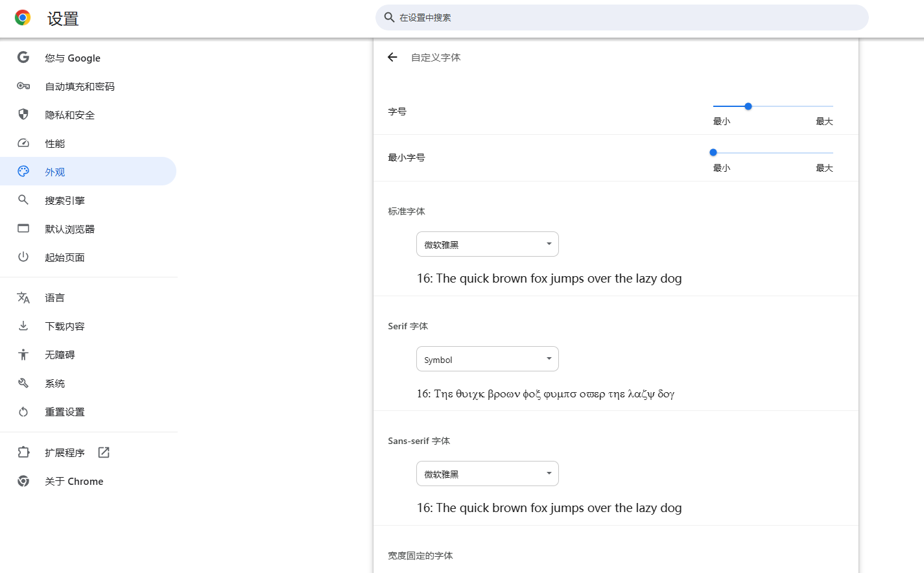This screenshot has height=573, width=924.
Task: Click the download icon for 下载内容
Action: click(x=23, y=325)
